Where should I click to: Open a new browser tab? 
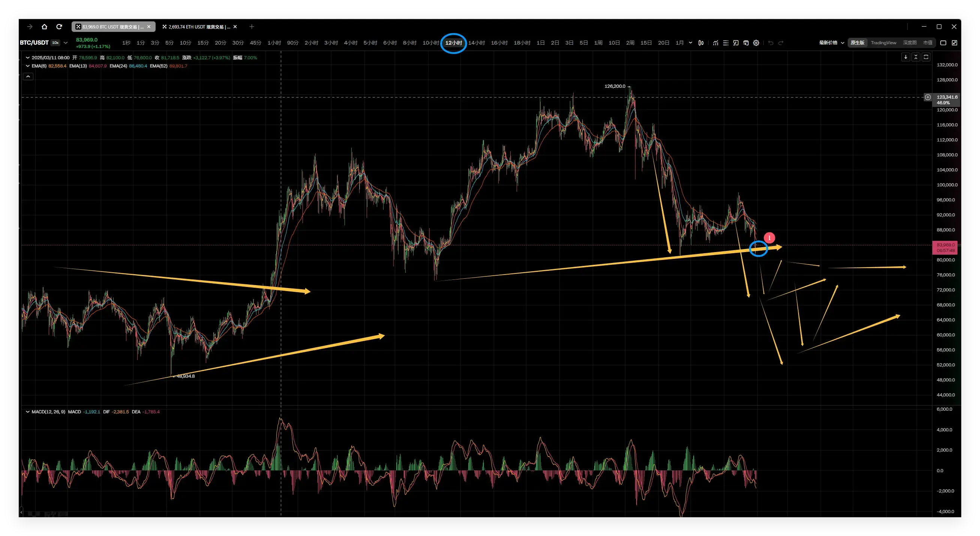point(252,27)
